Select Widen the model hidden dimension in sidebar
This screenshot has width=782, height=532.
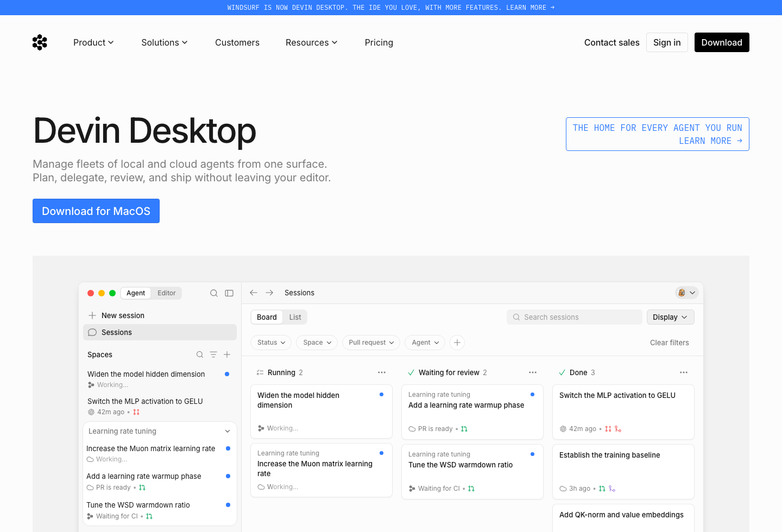pos(159,379)
